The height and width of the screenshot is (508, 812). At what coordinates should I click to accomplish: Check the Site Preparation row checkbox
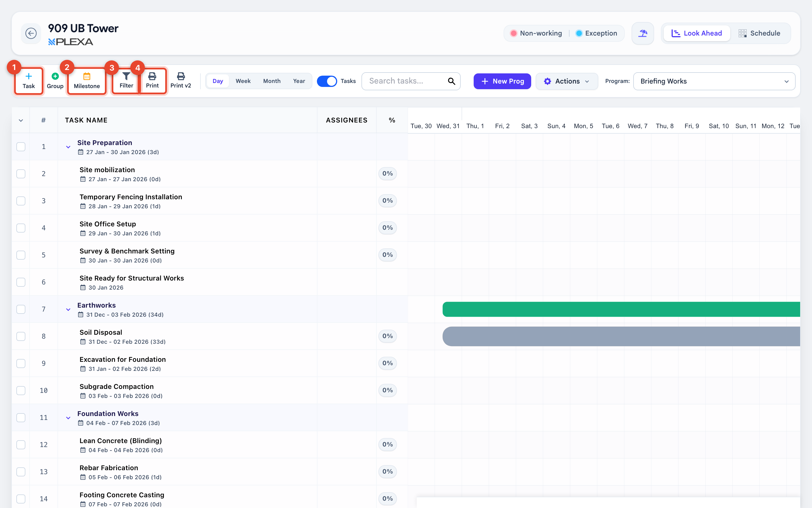click(x=21, y=147)
